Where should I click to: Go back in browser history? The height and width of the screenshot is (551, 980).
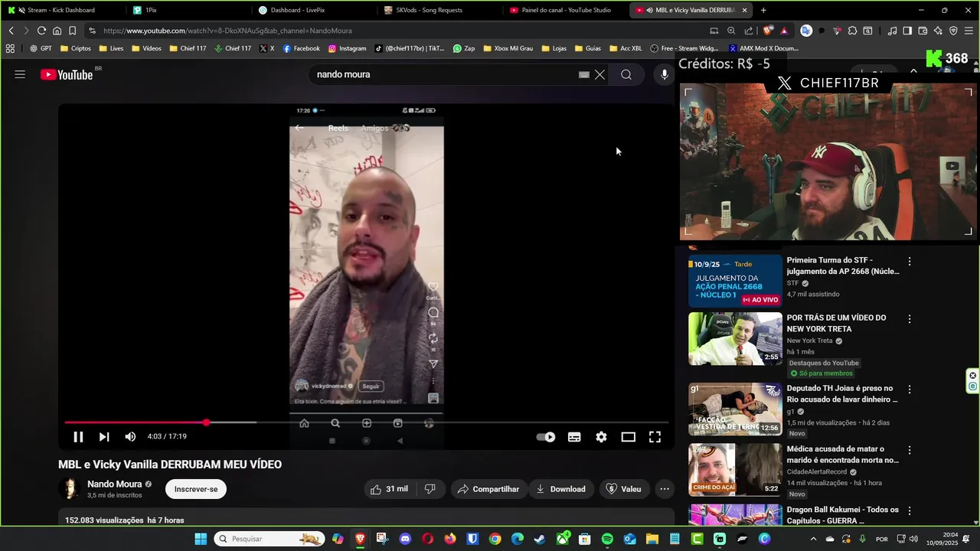(11, 31)
